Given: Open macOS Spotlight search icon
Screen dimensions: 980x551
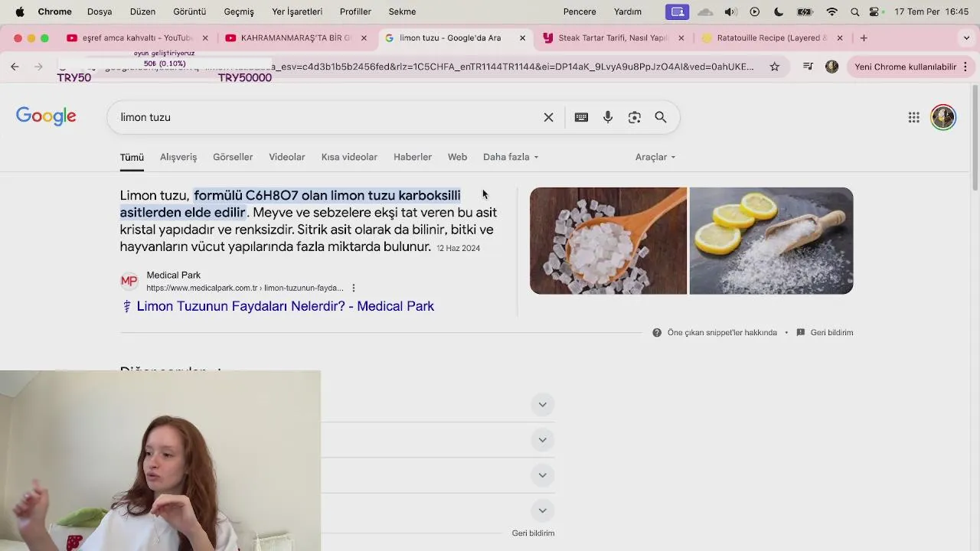Looking at the screenshot, I should tap(854, 11).
